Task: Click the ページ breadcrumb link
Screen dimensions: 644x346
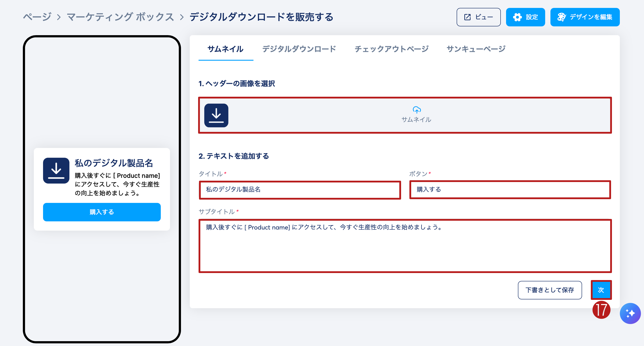Action: 37,17
